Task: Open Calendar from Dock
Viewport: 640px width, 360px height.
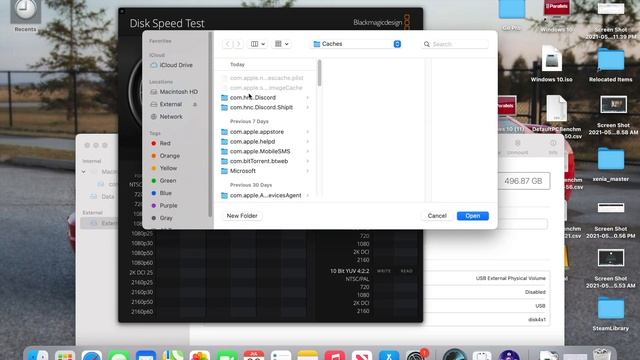Action: [x=254, y=356]
